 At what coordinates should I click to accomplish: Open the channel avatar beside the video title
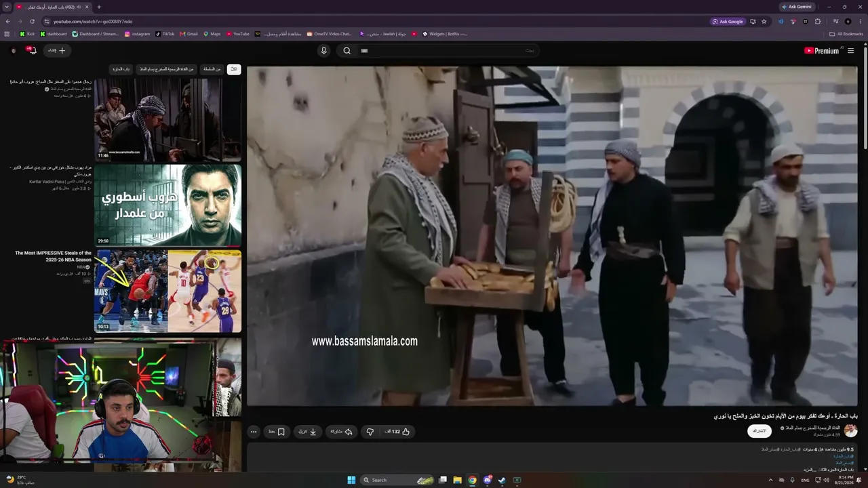851,431
